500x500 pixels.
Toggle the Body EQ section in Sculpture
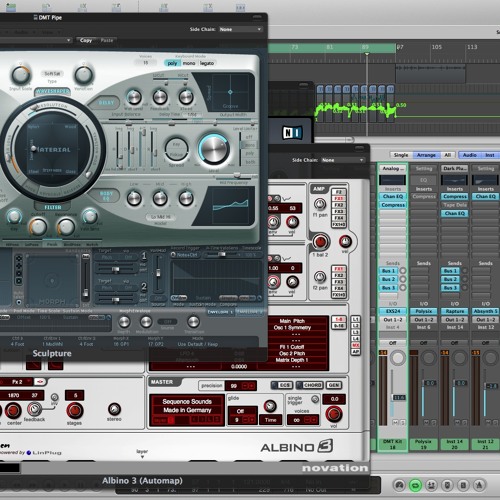[x=106, y=196]
